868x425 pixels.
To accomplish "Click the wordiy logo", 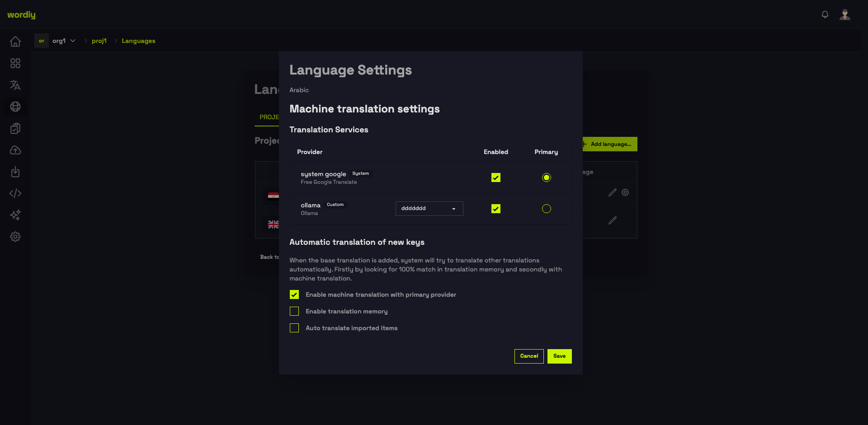I will [x=21, y=14].
